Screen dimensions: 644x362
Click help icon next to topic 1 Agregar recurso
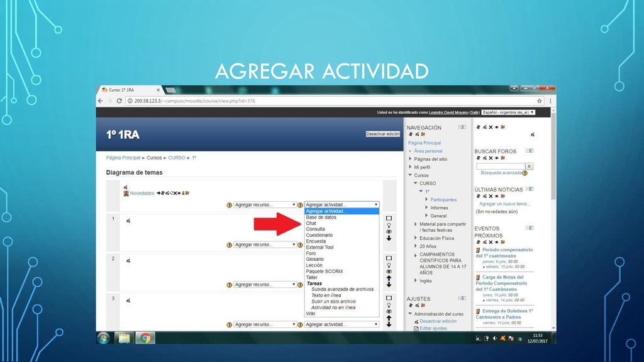[229, 245]
